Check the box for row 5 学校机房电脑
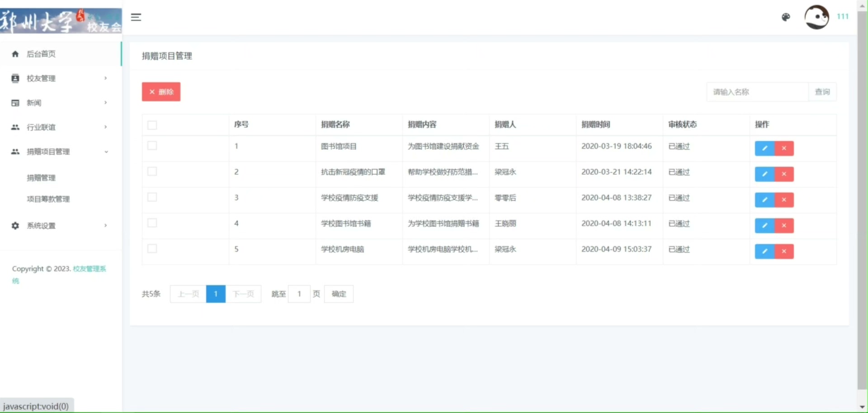The height and width of the screenshot is (413, 868). tap(152, 249)
